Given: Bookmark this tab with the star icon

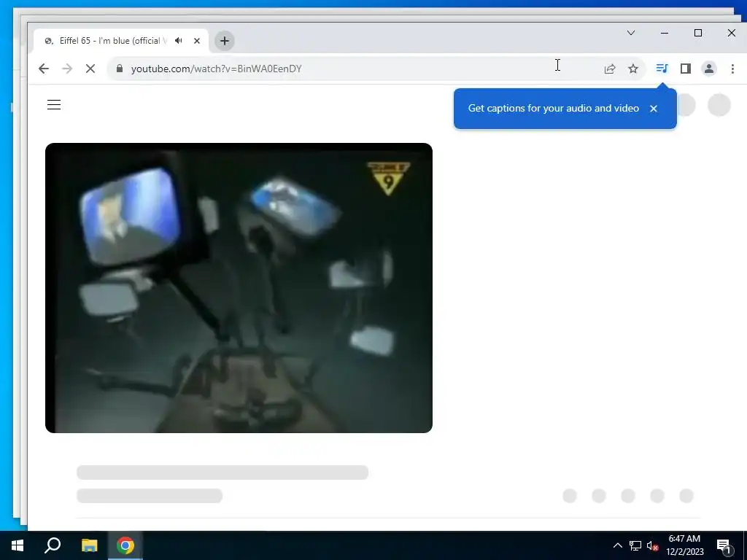Looking at the screenshot, I should [x=633, y=69].
